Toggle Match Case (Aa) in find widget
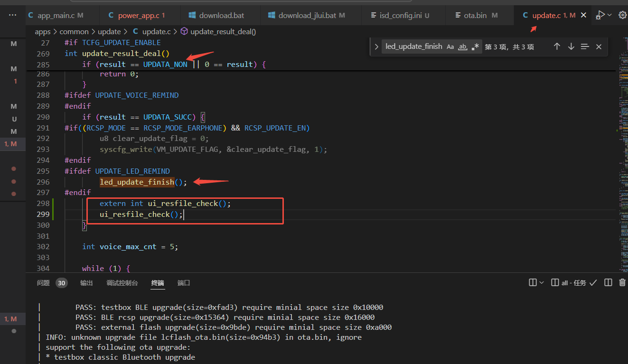Screen dimensions: 628x364 tap(450, 47)
